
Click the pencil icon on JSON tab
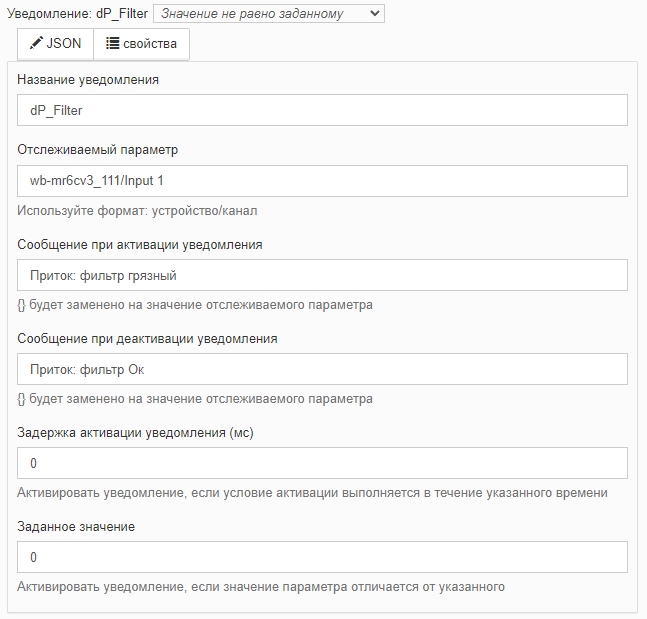tap(36, 43)
